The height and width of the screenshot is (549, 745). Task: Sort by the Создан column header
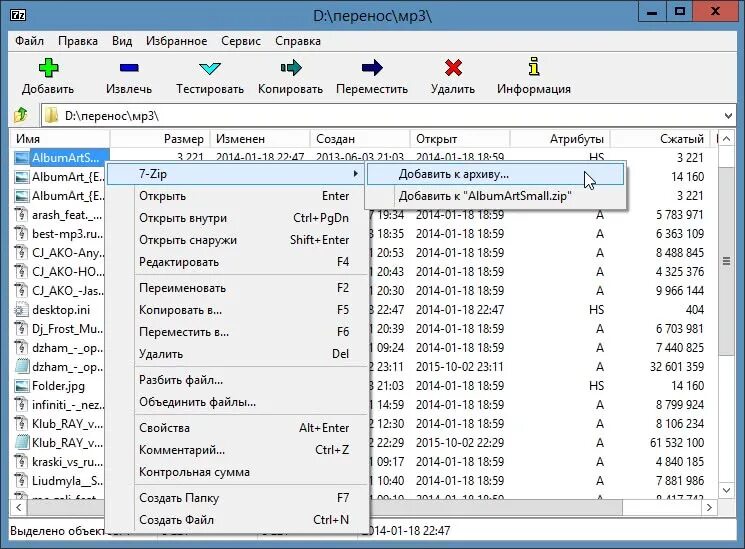[x=360, y=139]
